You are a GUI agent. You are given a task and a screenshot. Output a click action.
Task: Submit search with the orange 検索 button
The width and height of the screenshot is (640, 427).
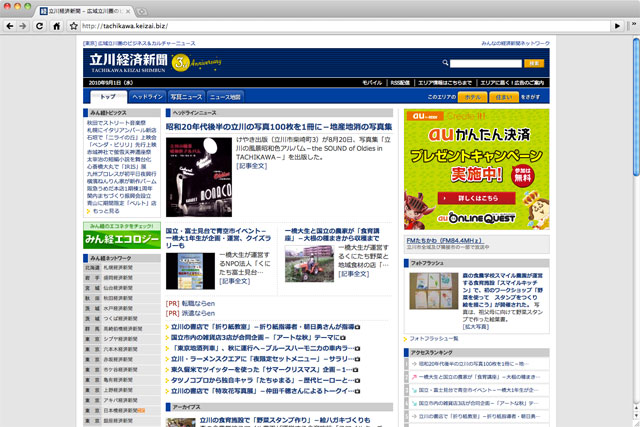534,63
